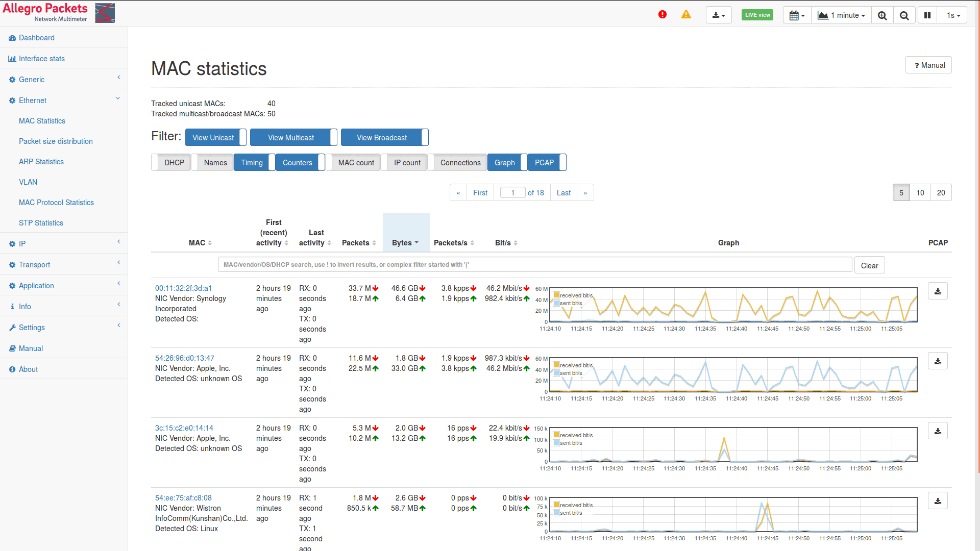This screenshot has height=551, width=980.
Task: Open MAC address 54:26:96:d0:13:47 link
Action: (x=185, y=358)
